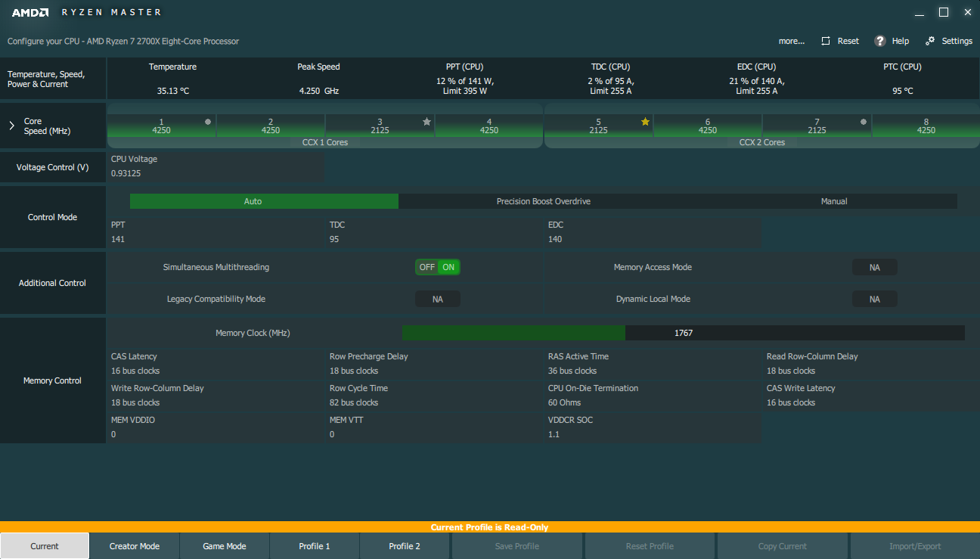Click TDC value 95
Screen dimensions: 980x559
click(334, 239)
